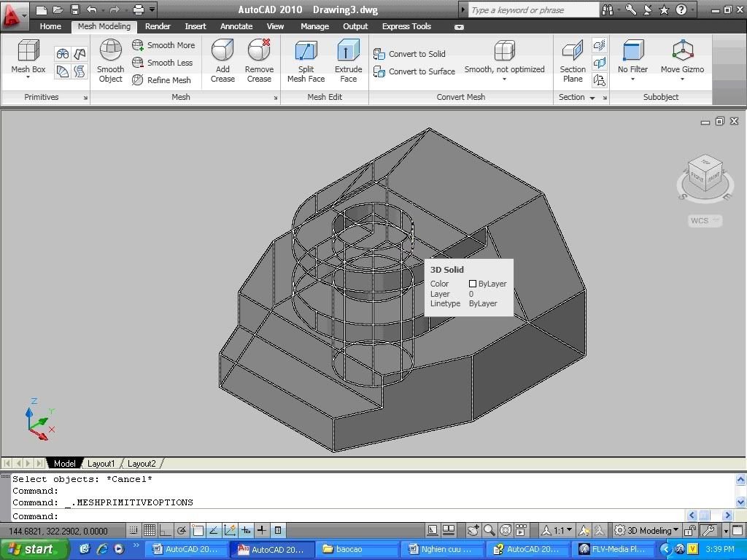Select the Move Gizmo icon
This screenshot has width=747, height=560.
point(682,51)
